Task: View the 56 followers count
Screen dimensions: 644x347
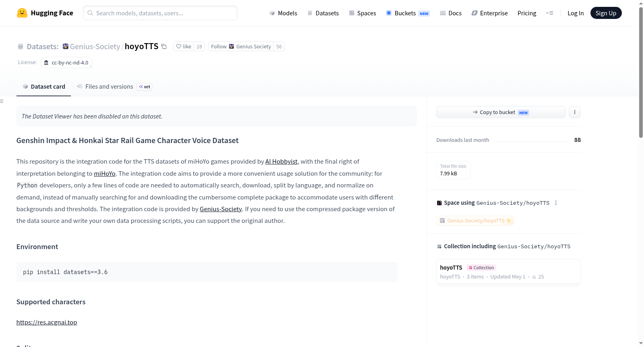Action: [x=279, y=46]
